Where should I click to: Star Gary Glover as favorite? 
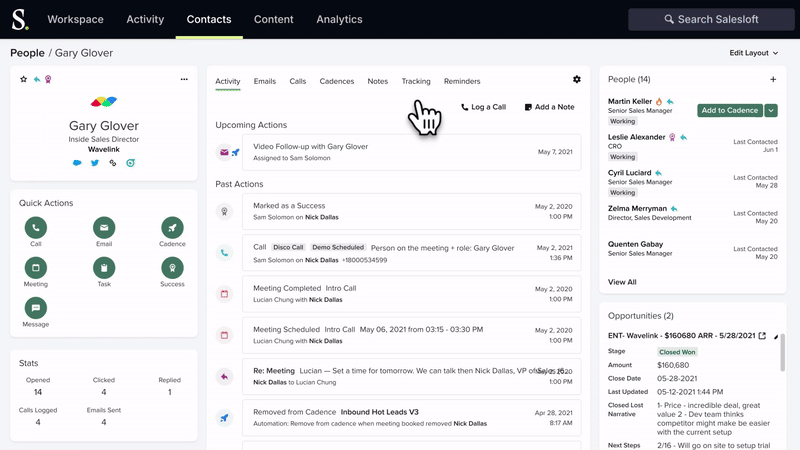tap(23, 79)
